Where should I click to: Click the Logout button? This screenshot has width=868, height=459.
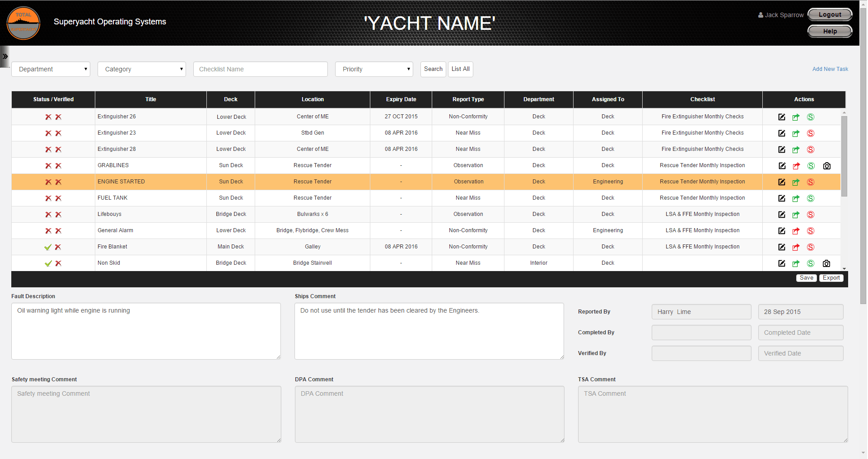[x=830, y=14]
